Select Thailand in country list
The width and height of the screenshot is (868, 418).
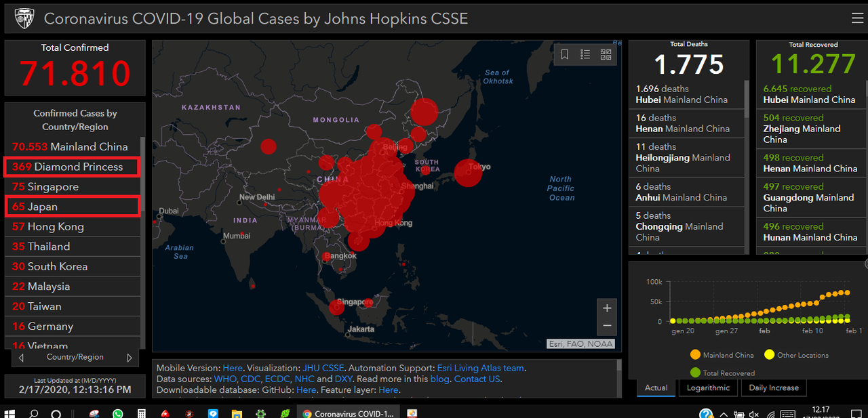point(73,247)
